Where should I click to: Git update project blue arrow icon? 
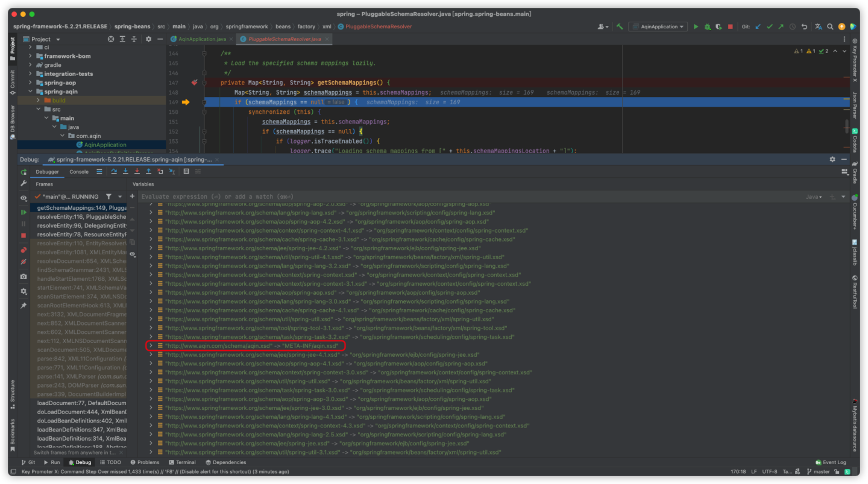coord(758,27)
